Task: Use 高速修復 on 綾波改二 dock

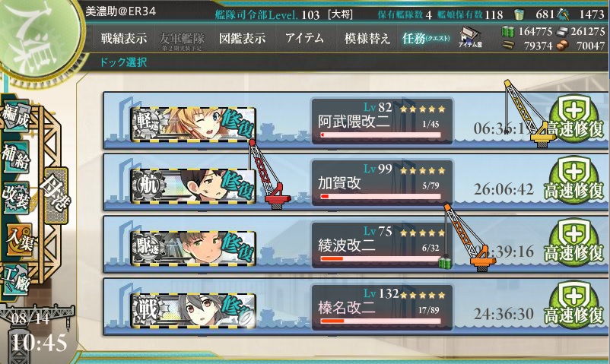Action: 574,244
